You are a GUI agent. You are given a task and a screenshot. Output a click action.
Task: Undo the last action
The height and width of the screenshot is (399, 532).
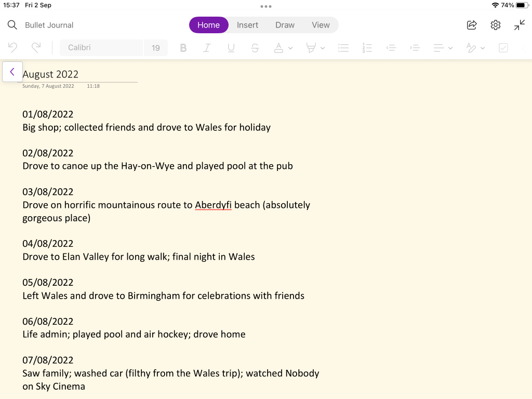click(13, 48)
